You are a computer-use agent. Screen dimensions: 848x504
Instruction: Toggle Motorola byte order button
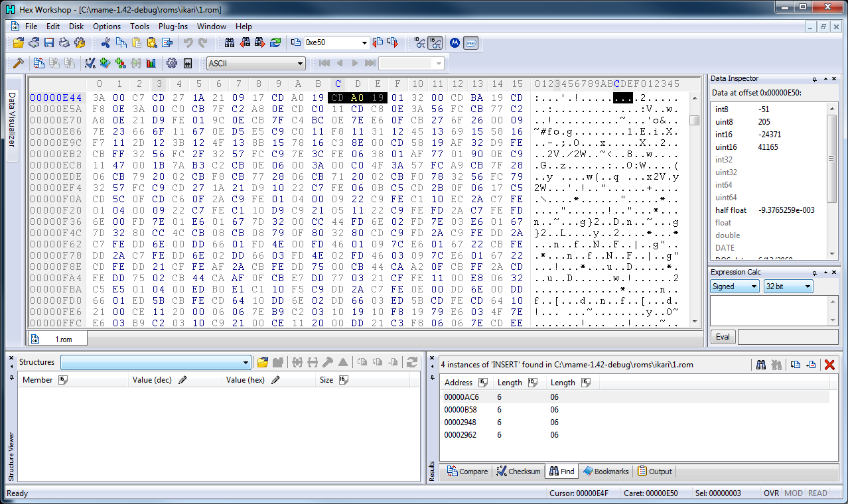click(455, 42)
